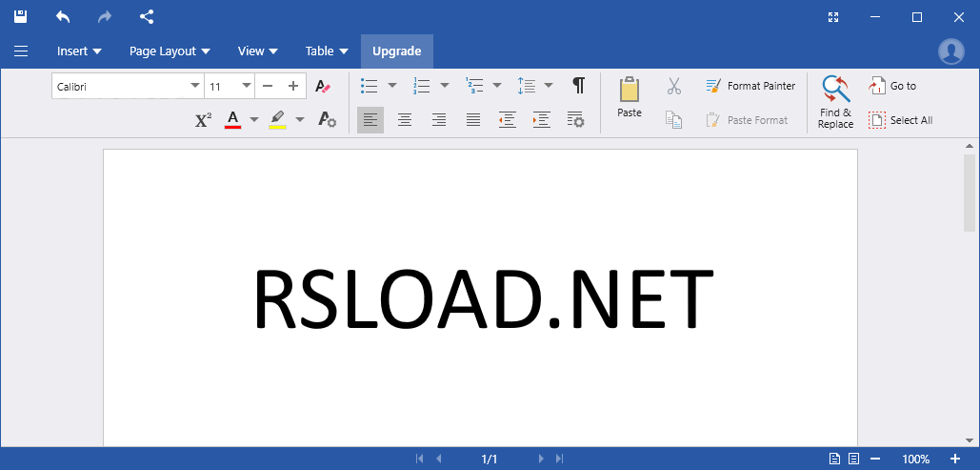Toggle center alignment

point(405,120)
